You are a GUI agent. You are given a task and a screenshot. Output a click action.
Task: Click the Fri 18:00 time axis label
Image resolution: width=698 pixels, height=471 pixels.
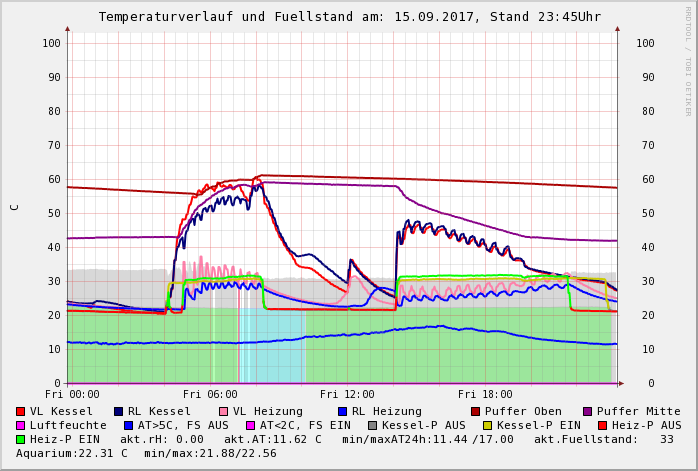point(484,394)
